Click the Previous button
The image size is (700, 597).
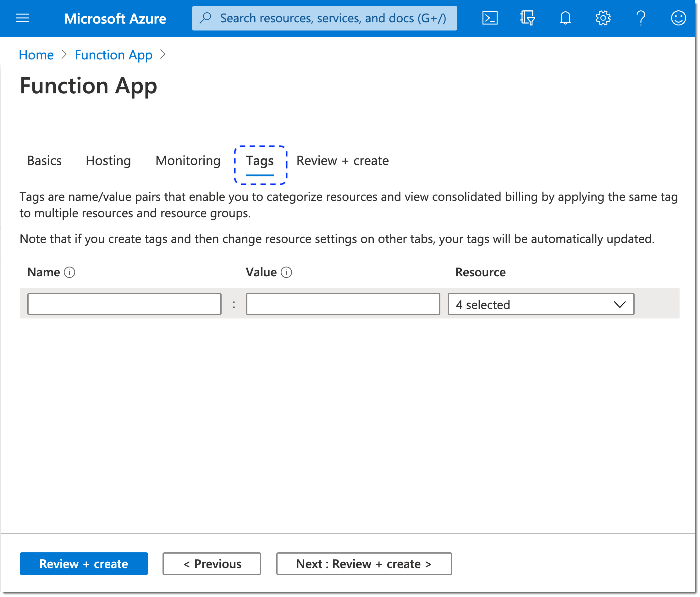tap(212, 564)
